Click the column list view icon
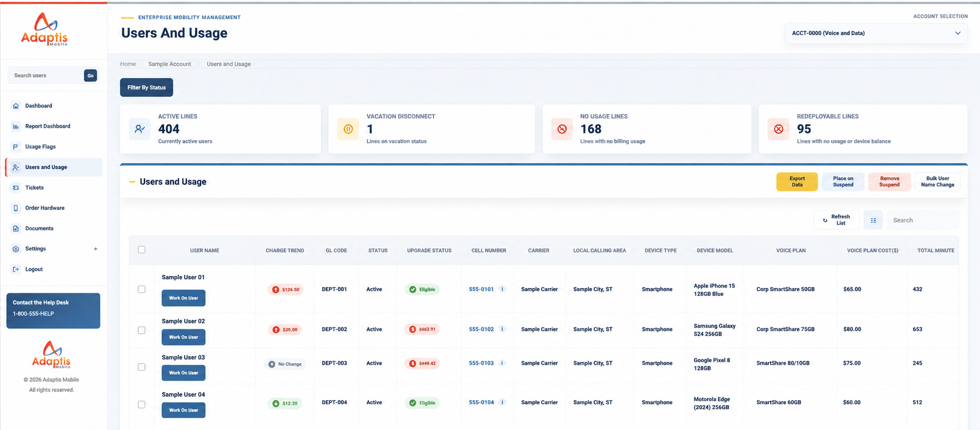Screen dimensions: 980x430 point(873,220)
